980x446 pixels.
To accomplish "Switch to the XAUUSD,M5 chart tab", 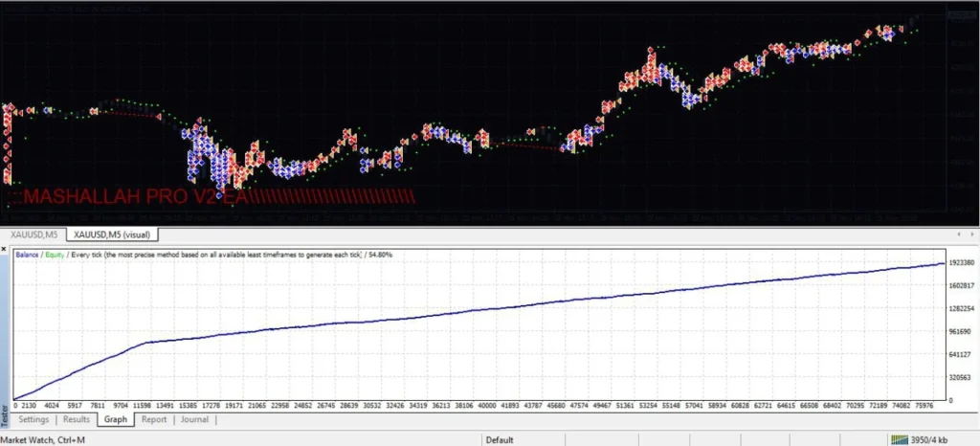I will [33, 234].
